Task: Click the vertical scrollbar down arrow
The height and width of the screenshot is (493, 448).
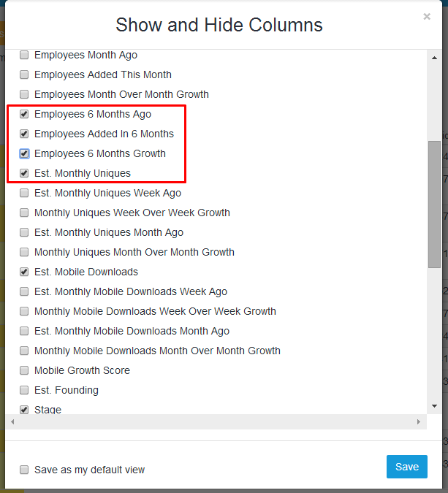Action: click(x=434, y=406)
